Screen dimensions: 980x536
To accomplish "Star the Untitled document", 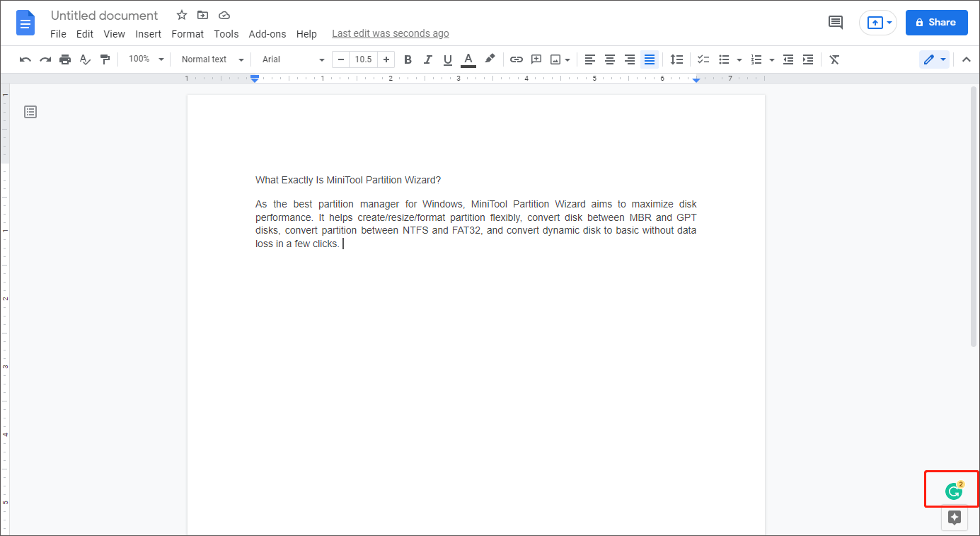I will click(182, 16).
